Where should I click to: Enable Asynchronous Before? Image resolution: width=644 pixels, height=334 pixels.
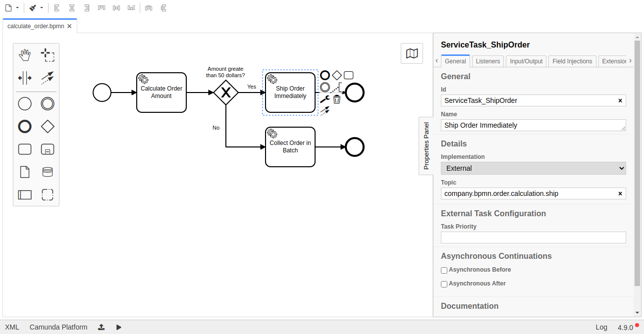point(444,270)
